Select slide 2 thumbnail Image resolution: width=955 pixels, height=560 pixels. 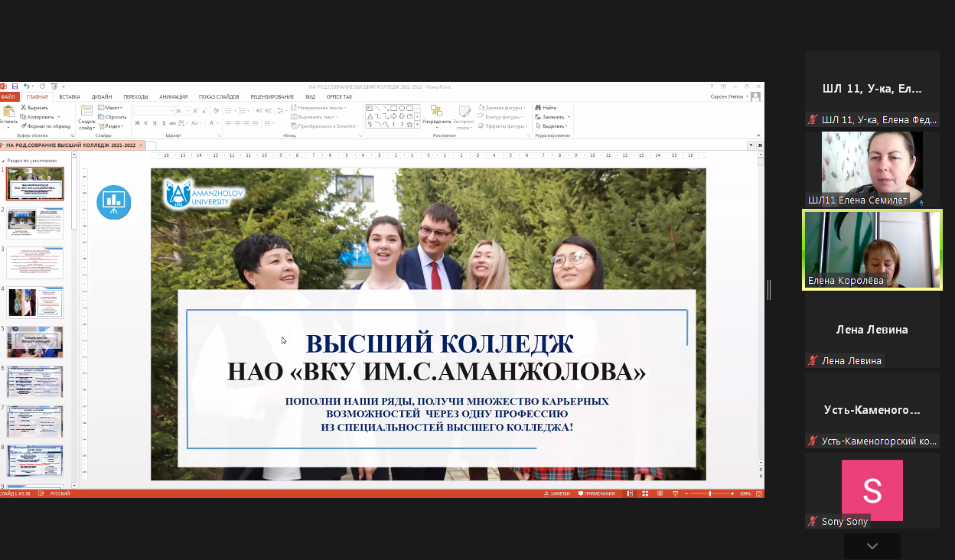(x=35, y=223)
